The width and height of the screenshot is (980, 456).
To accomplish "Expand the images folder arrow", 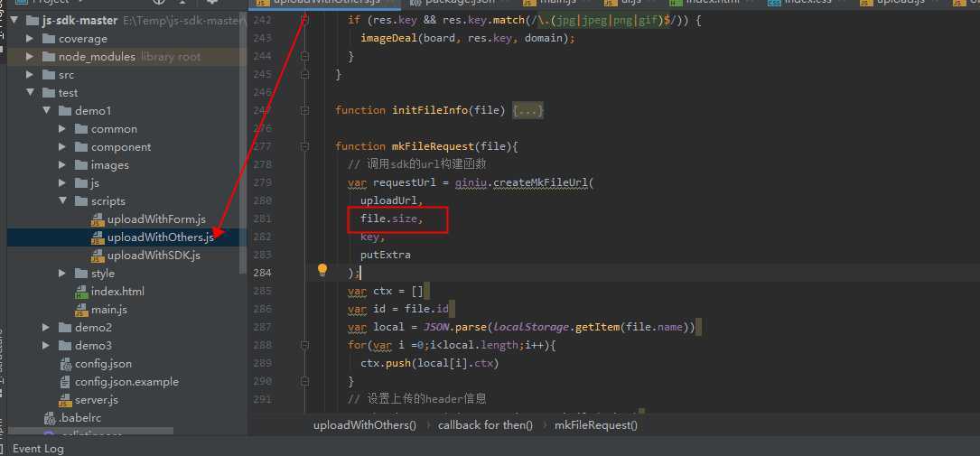I will click(62, 165).
